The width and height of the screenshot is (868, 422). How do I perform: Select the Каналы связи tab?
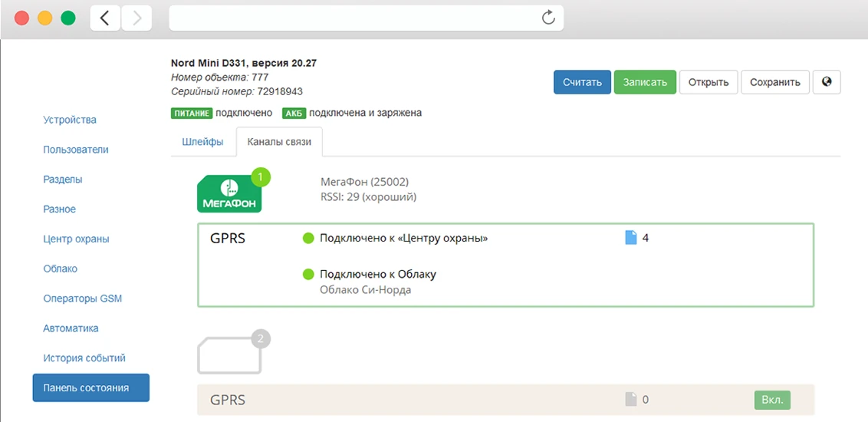click(x=279, y=142)
